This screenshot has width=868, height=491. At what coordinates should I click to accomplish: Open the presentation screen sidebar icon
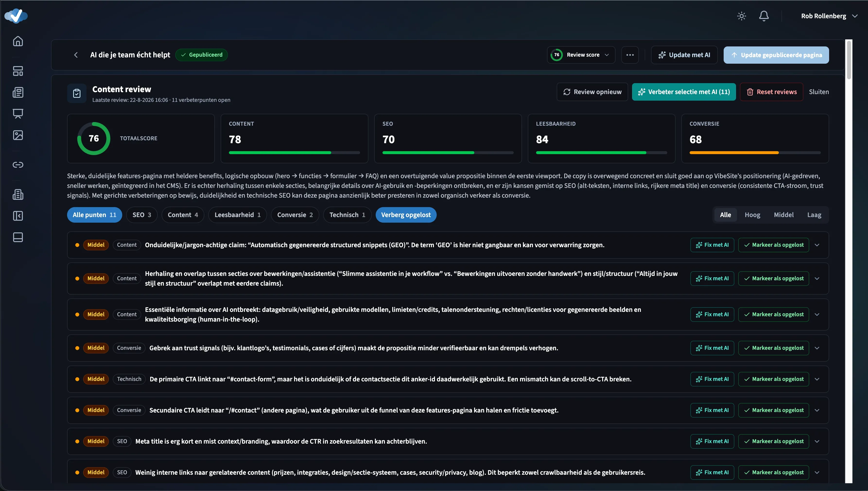[x=18, y=114]
